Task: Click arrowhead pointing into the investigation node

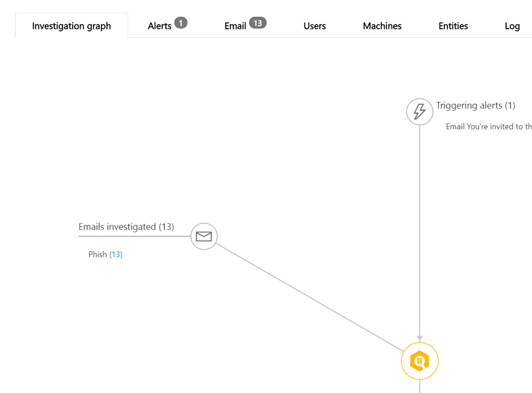Action: click(420, 338)
